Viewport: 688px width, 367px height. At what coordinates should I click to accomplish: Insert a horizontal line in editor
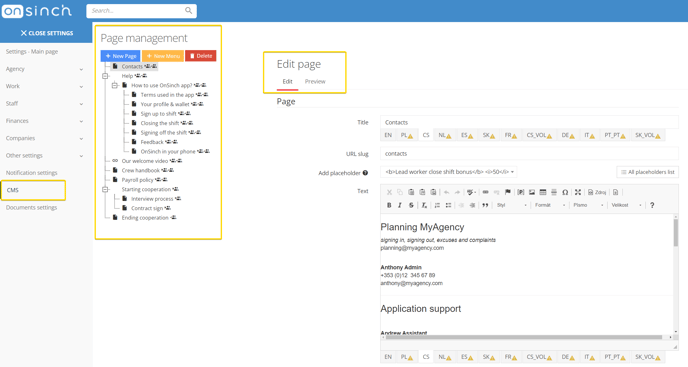[x=554, y=192]
